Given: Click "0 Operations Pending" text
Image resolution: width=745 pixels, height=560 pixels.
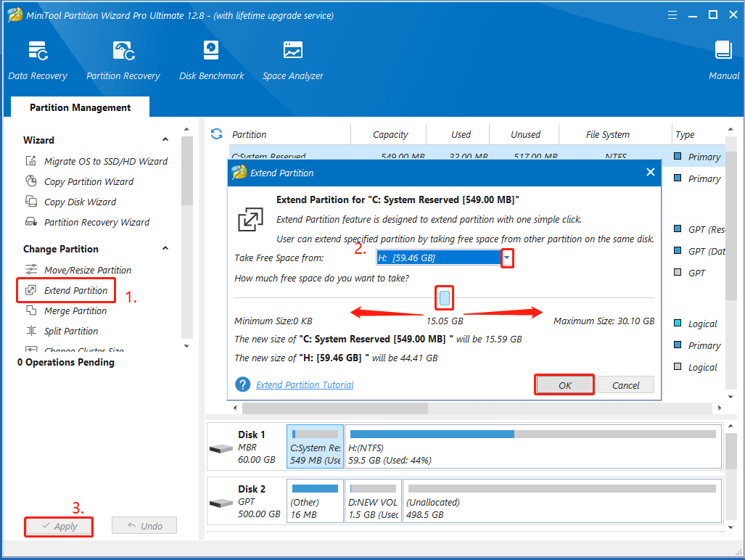Looking at the screenshot, I should coord(65,362).
